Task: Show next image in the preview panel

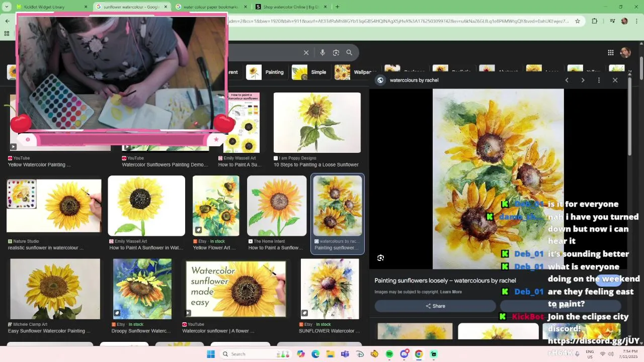Action: point(583,80)
